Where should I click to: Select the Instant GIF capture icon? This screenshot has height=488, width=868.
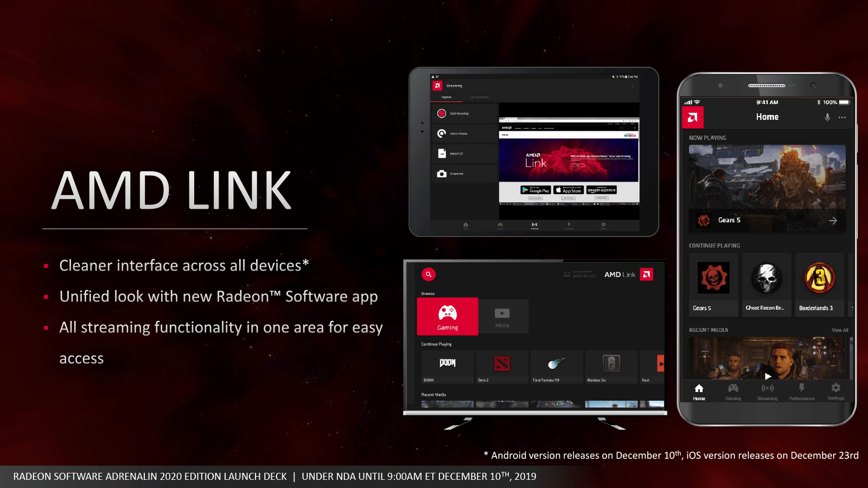point(442,153)
